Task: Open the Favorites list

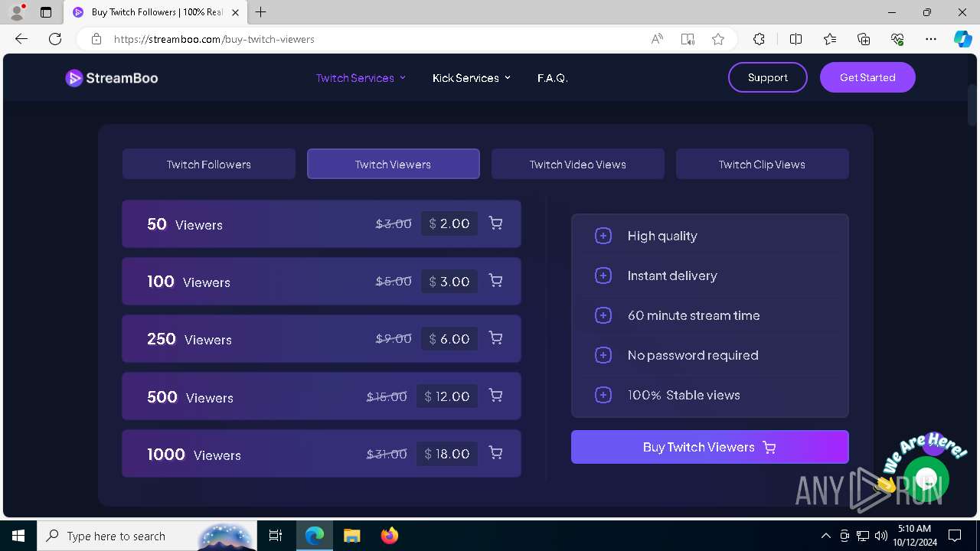Action: pyautogui.click(x=830, y=39)
